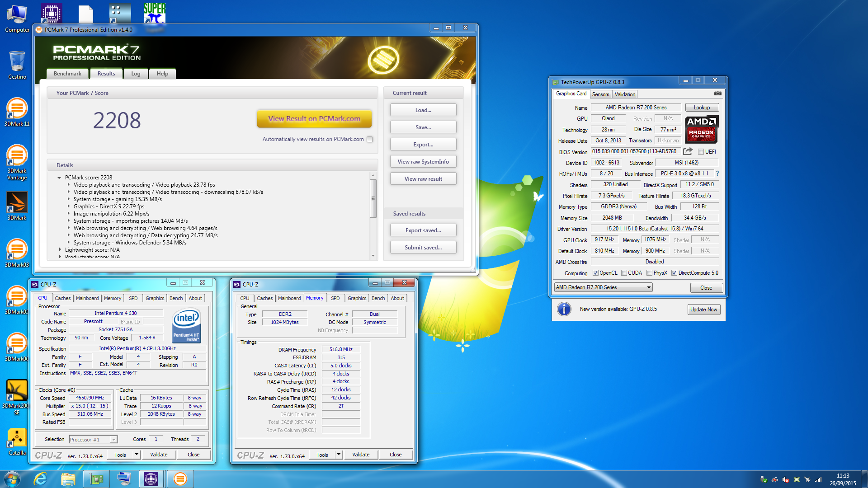
Task: Click the Show desktop strip on taskbar
Action: 864,479
